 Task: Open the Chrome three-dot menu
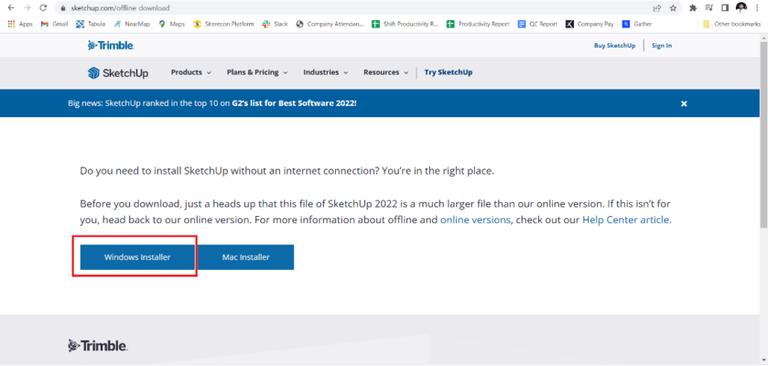point(757,8)
